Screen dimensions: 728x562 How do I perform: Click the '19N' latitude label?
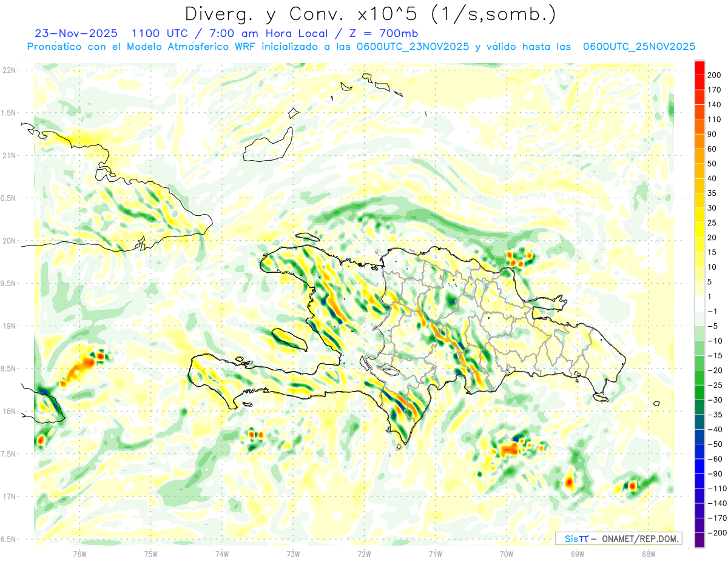point(9,326)
